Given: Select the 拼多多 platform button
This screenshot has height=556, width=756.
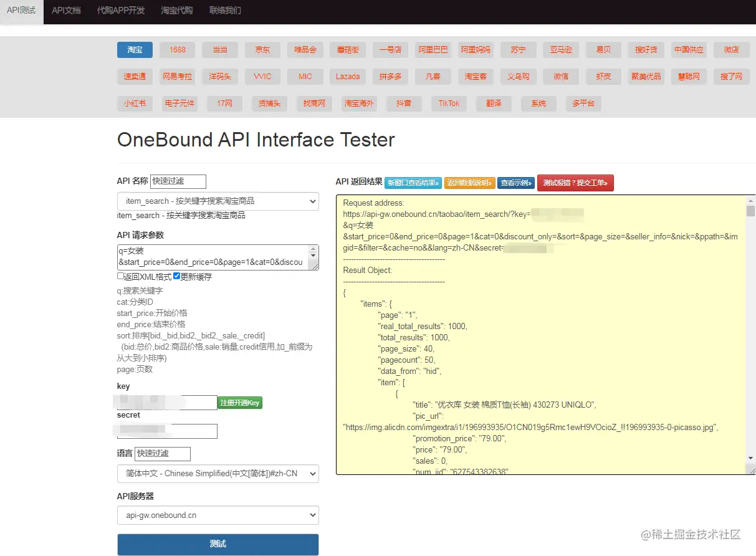Looking at the screenshot, I should (390, 77).
